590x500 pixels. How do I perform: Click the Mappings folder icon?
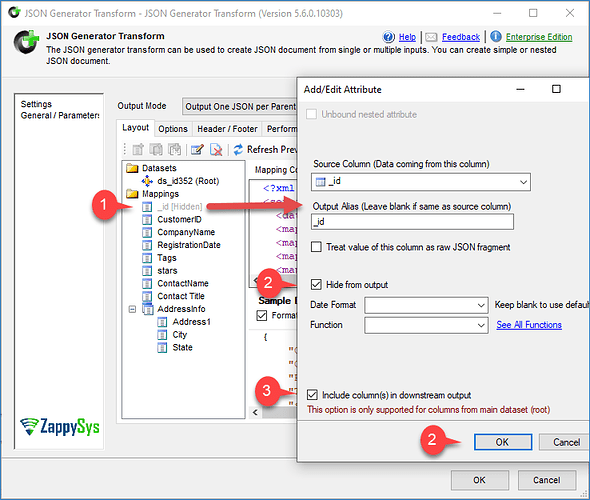point(132,194)
